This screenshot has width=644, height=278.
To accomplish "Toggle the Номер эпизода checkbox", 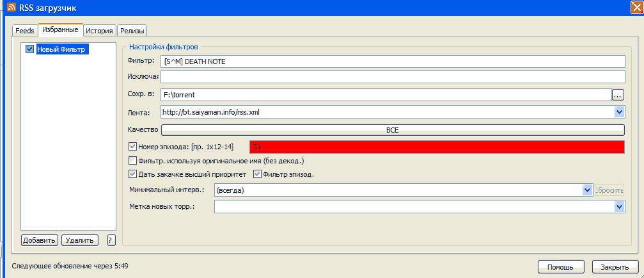I will pos(133,147).
